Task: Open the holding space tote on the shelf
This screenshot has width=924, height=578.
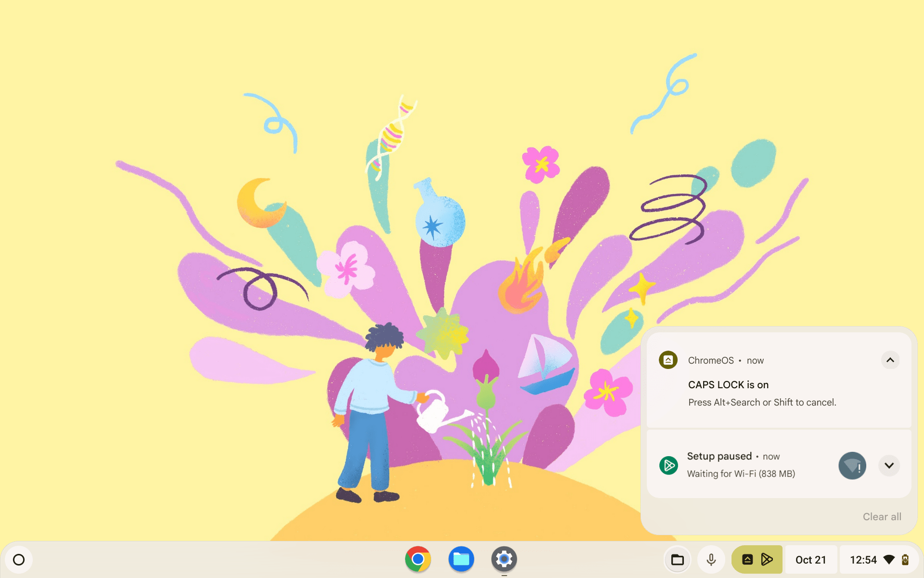Action: [678, 559]
